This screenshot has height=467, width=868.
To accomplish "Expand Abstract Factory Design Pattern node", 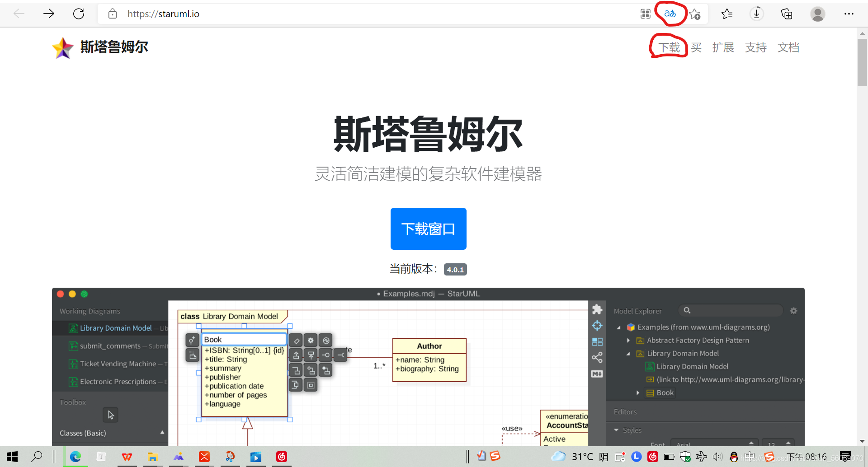I will click(x=628, y=341).
